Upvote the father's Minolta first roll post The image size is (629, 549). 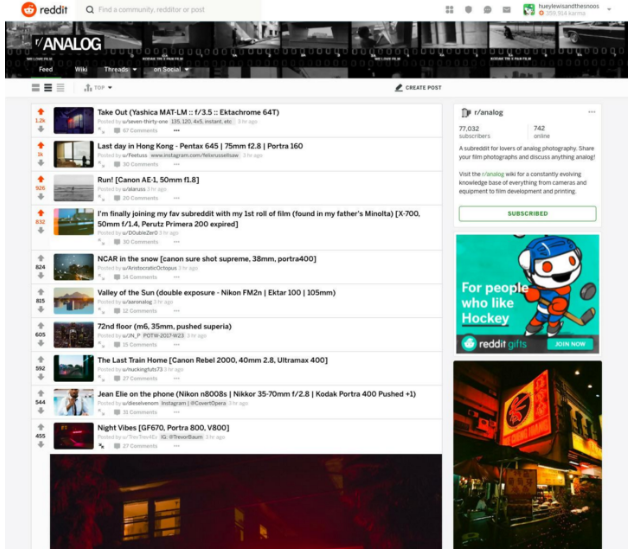(41, 213)
